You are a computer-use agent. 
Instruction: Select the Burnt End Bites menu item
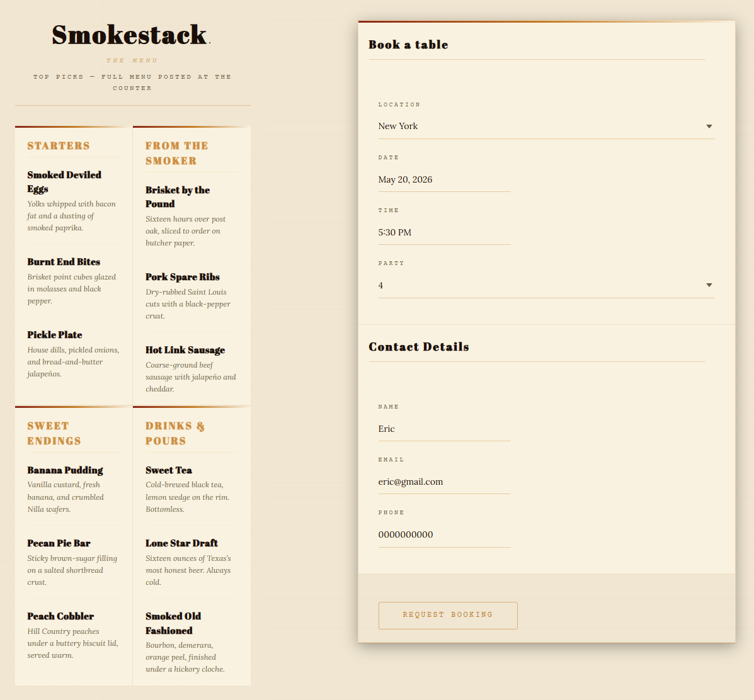(x=64, y=262)
